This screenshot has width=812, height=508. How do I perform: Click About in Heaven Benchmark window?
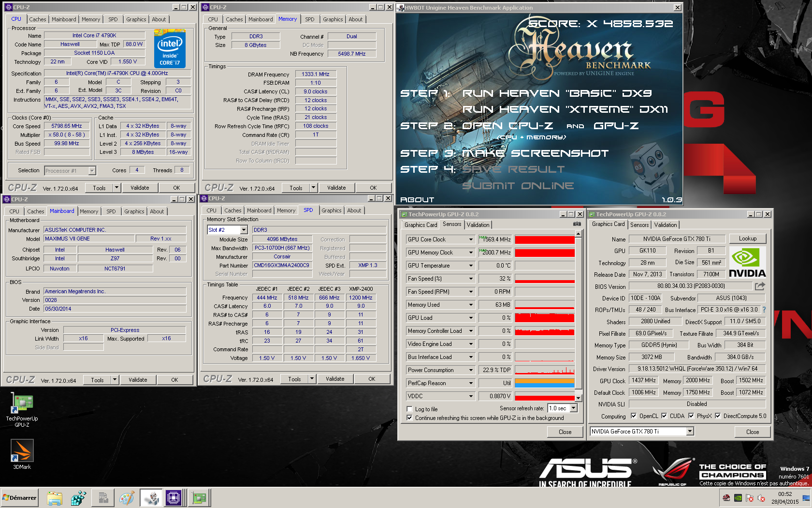click(417, 200)
